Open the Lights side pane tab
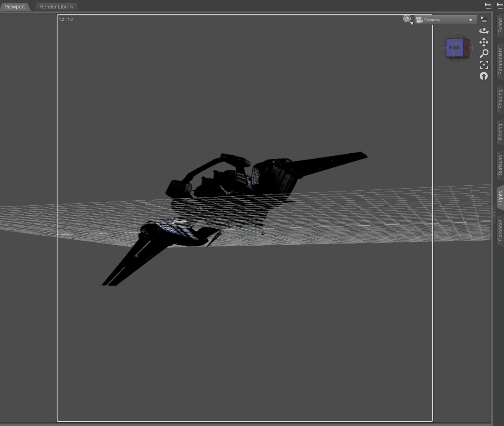The height and width of the screenshot is (426, 504). [x=500, y=198]
